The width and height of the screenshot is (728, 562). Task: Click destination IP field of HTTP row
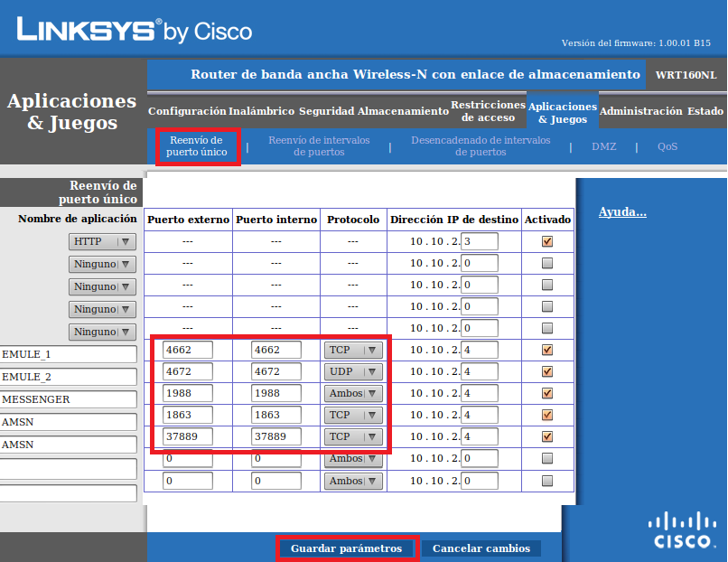click(480, 241)
